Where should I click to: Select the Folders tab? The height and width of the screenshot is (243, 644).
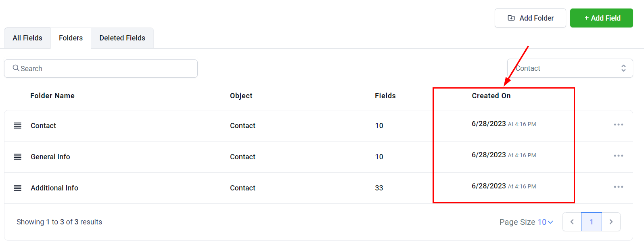(x=71, y=38)
